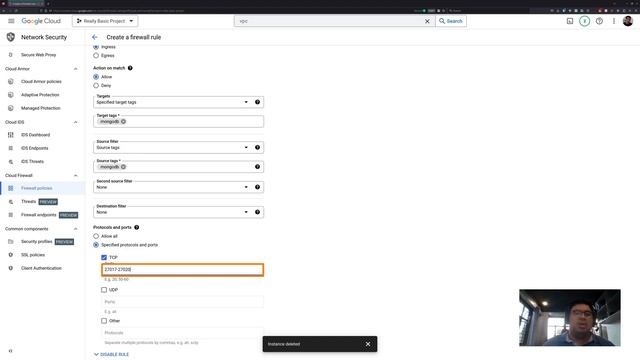Open the help question mark icon

(599, 21)
